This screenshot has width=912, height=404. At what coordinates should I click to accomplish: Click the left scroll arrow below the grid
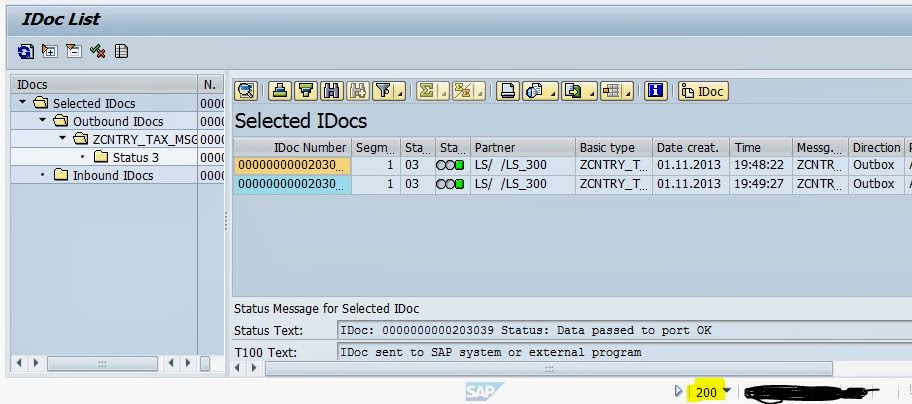[x=238, y=368]
